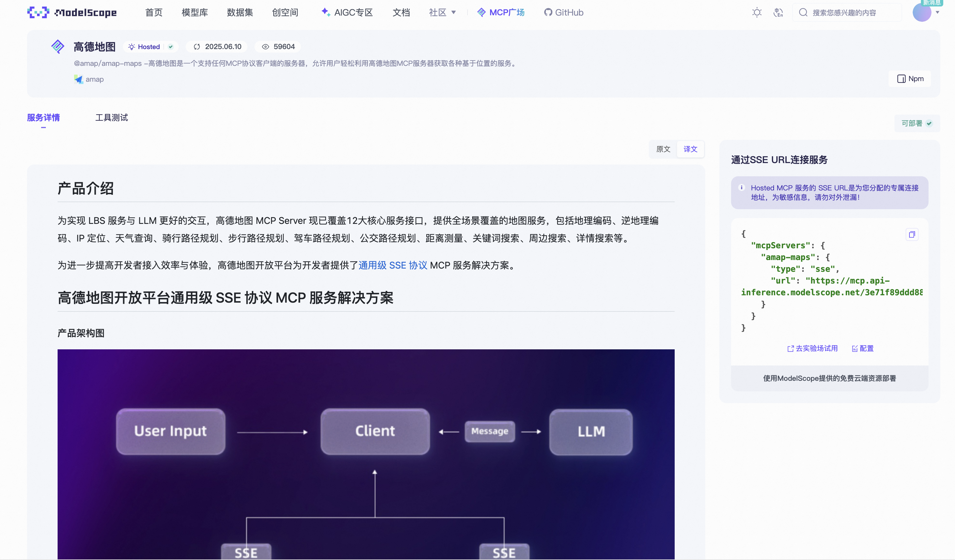Open the 通用级 SSE 协议 hyperlink
This screenshot has width=955, height=560.
393,265
